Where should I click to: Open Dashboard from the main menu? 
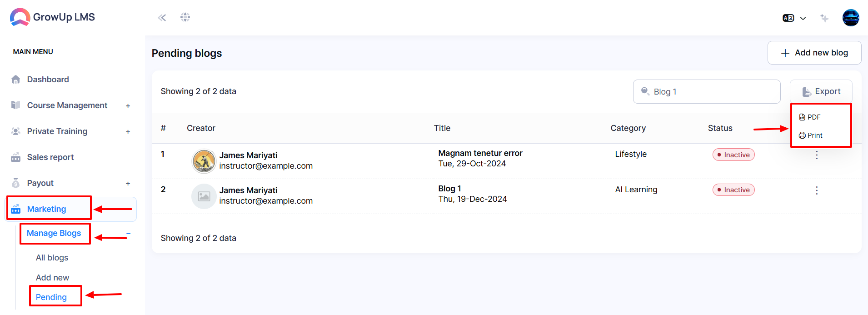48,80
